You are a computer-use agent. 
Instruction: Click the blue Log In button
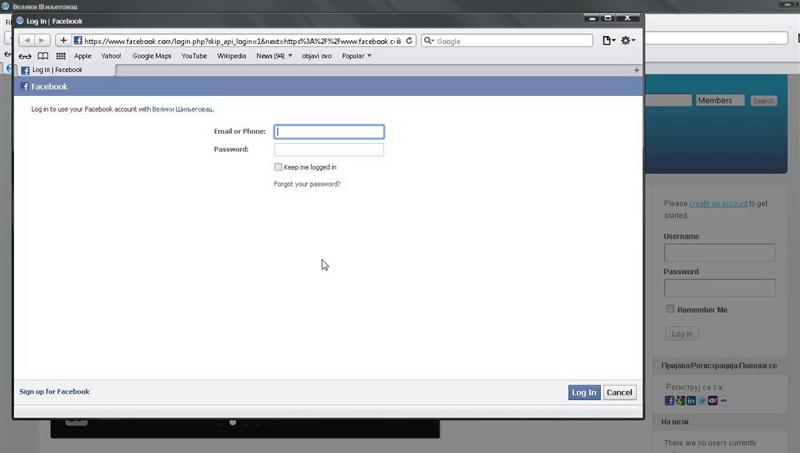click(x=584, y=392)
